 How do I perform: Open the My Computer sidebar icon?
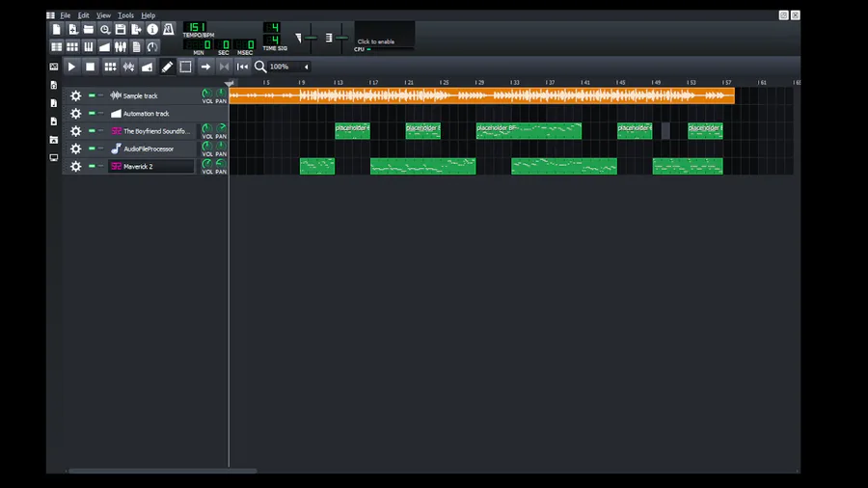(x=54, y=158)
